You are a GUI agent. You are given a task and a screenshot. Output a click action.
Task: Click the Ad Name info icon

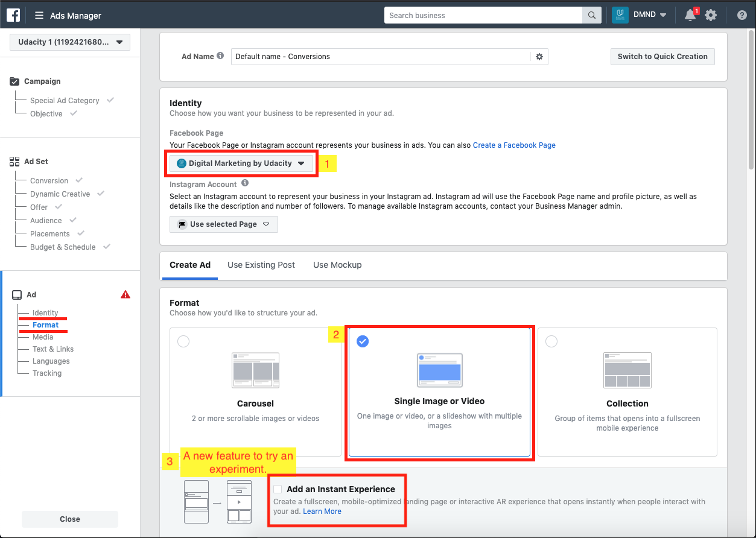click(x=220, y=56)
